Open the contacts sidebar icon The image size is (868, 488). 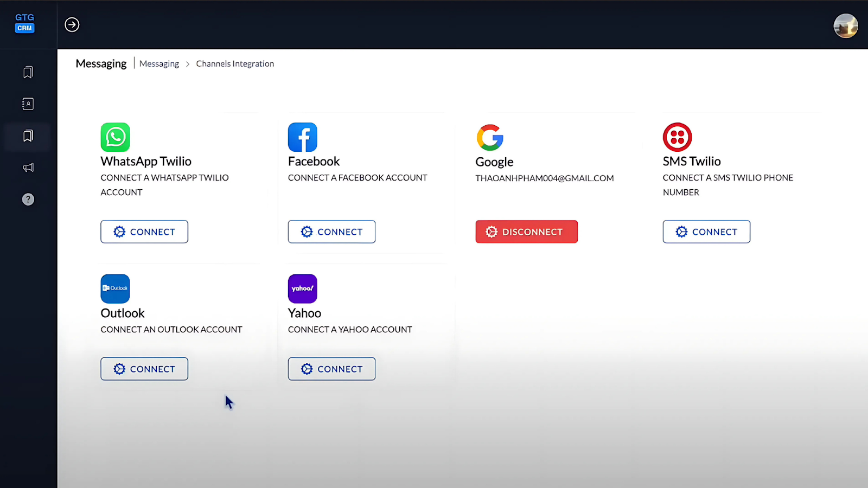(x=28, y=104)
